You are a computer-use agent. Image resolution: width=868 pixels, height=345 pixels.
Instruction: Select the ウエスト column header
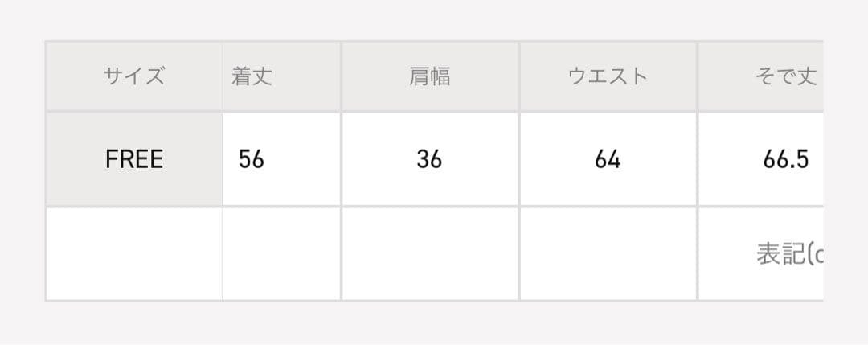pyautogui.click(x=608, y=76)
